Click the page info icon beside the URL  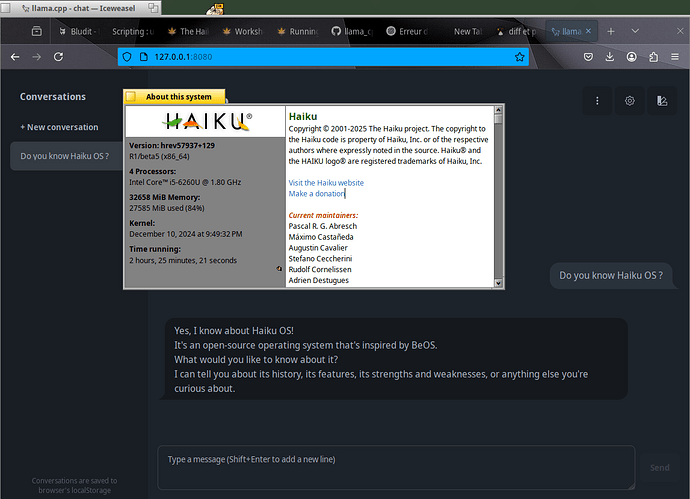click(143, 57)
